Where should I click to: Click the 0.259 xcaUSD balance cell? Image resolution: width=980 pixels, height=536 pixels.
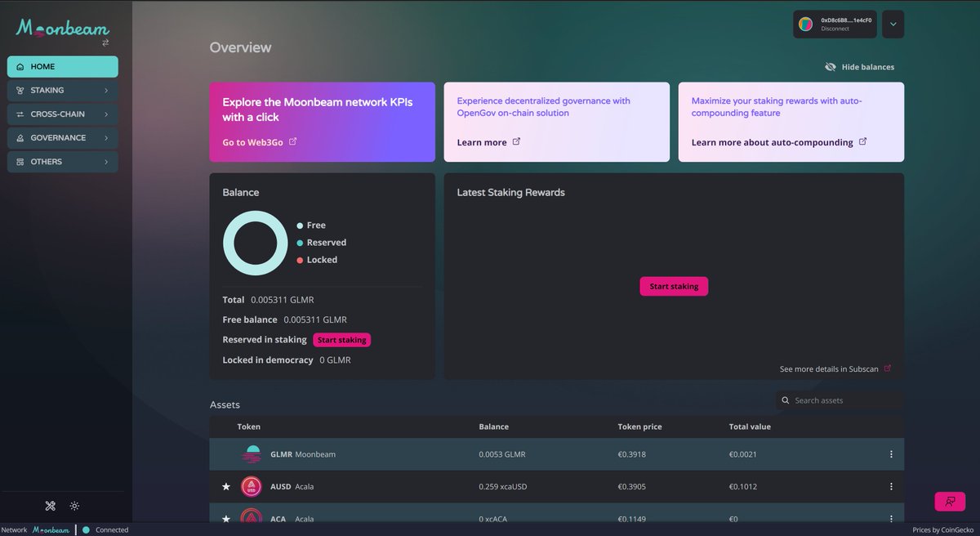click(503, 487)
